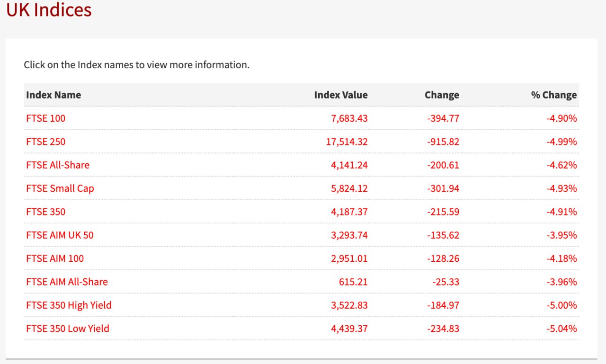Open the FTSE AIM UK 50 link

60,235
